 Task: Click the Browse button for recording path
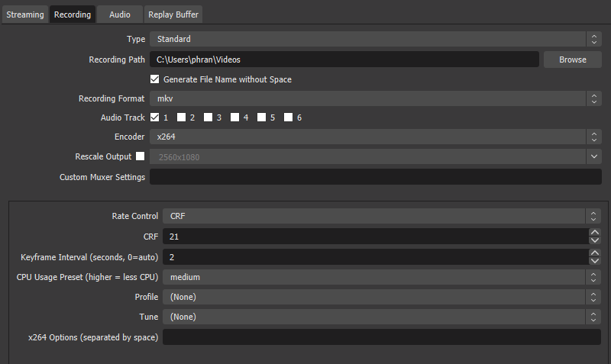pyautogui.click(x=572, y=60)
